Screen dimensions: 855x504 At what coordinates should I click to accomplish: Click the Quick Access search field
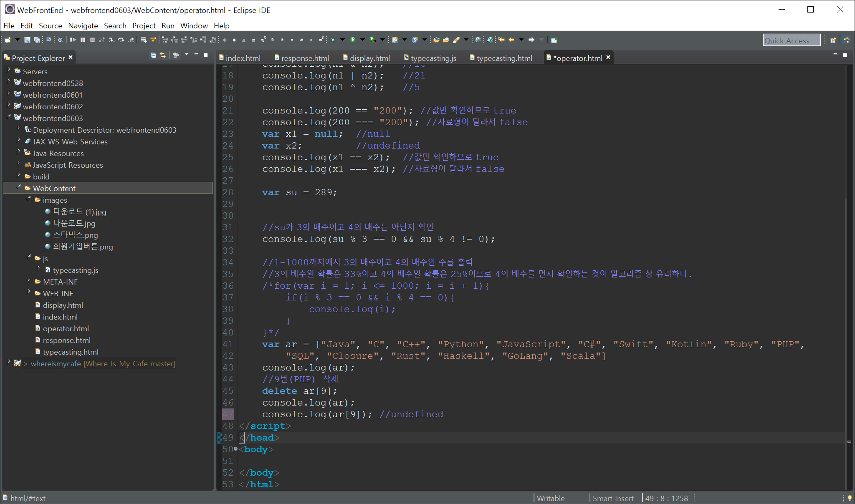(791, 40)
